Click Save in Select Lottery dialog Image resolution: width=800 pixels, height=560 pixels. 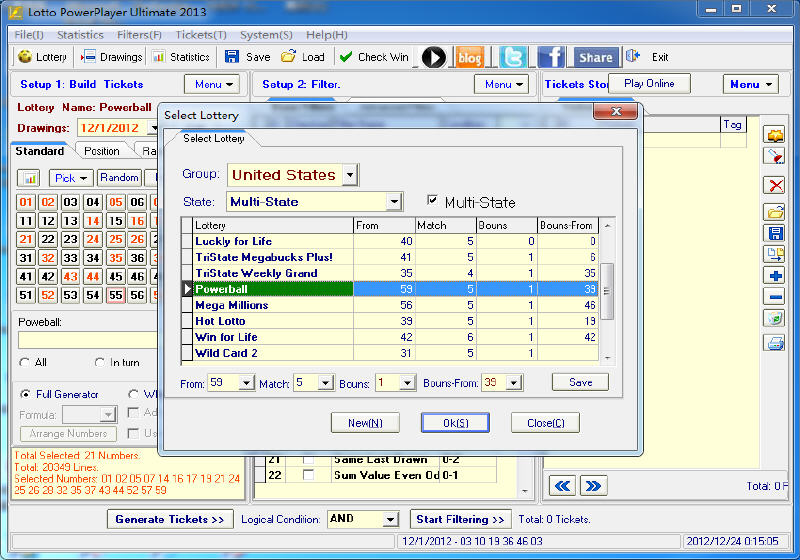(581, 382)
